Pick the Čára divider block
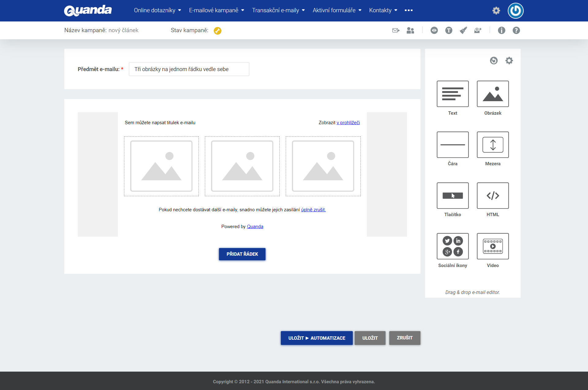The image size is (588, 390). tap(452, 145)
